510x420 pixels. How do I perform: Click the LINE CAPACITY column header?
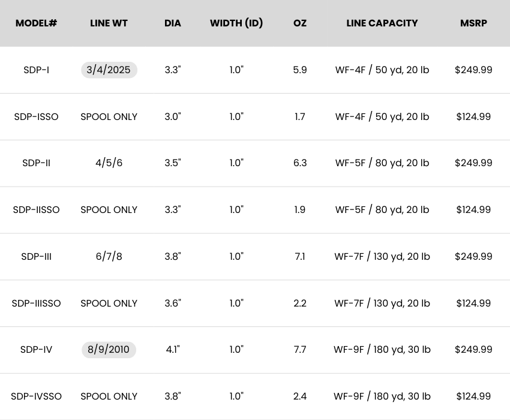382,23
